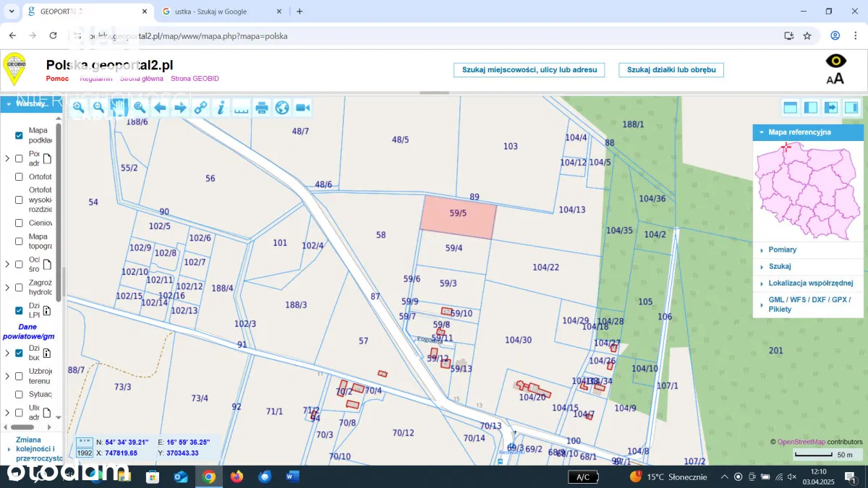The width and height of the screenshot is (868, 488).
Task: Select the zoom in magnifier tool
Action: pyautogui.click(x=78, y=108)
